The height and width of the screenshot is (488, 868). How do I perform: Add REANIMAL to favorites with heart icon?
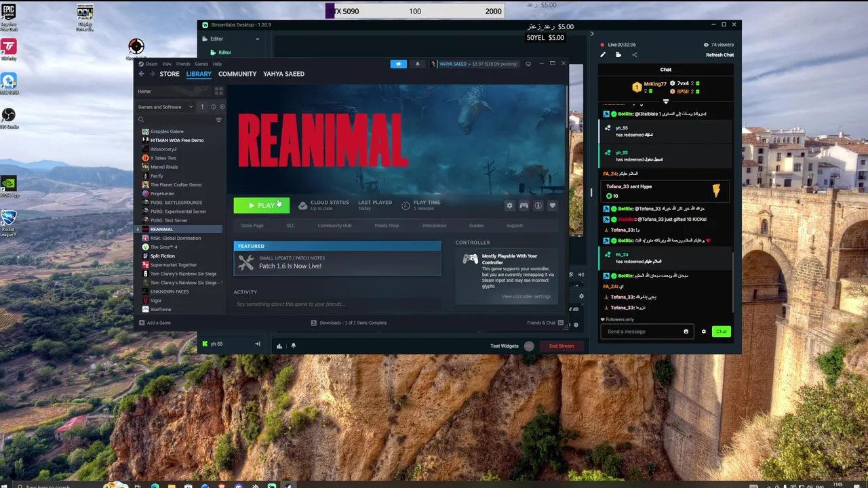click(553, 205)
